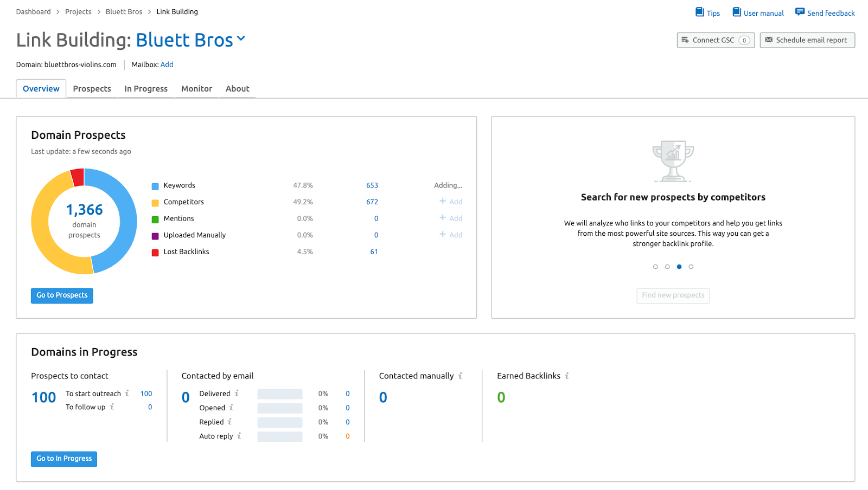Click the Projects breadcrumb link

point(78,12)
